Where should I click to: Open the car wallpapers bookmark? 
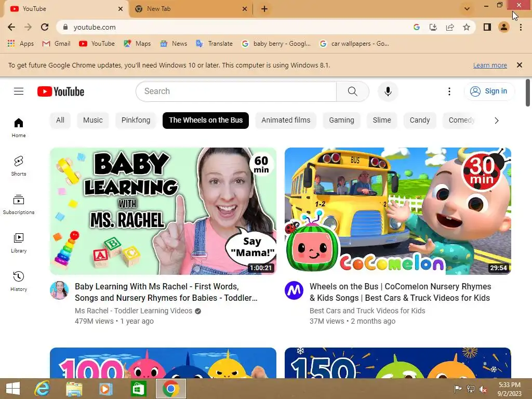click(x=354, y=44)
